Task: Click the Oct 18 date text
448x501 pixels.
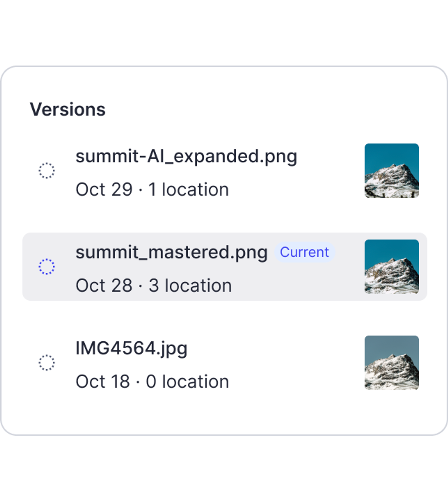Action: tap(103, 381)
